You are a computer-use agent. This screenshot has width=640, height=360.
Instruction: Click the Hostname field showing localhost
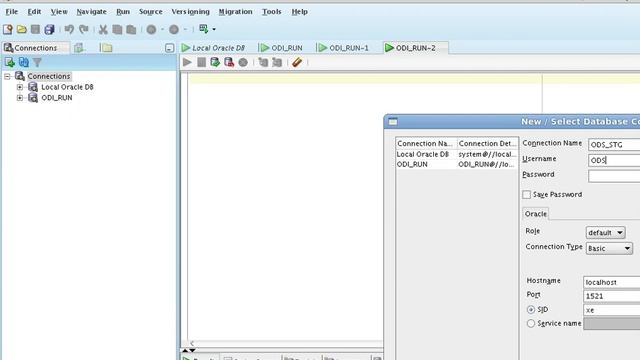(x=611, y=282)
